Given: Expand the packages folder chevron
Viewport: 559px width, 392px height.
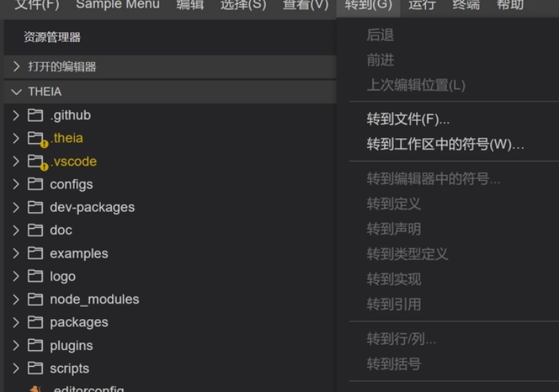Looking at the screenshot, I should click(x=16, y=323).
